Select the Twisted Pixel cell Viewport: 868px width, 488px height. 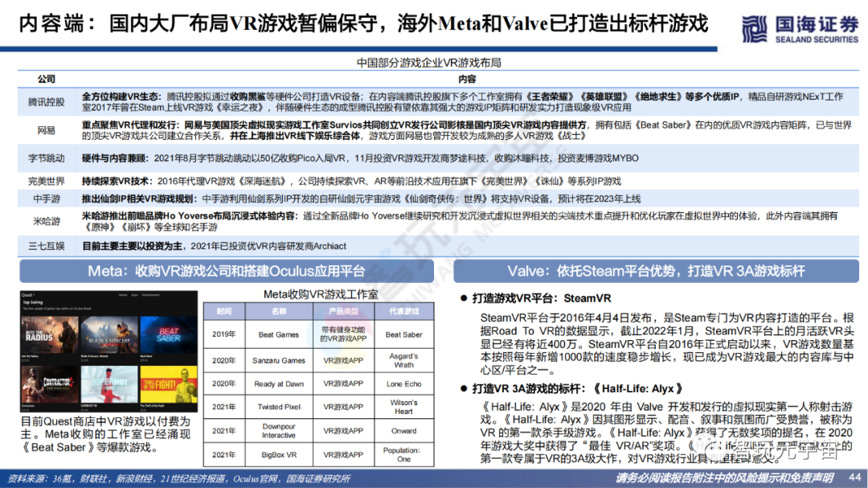pyautogui.click(x=279, y=407)
